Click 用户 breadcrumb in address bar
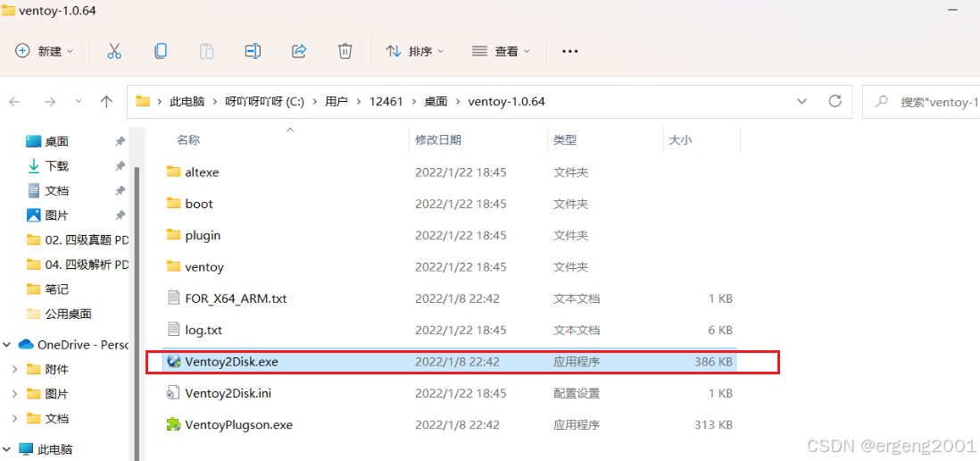 (x=336, y=102)
